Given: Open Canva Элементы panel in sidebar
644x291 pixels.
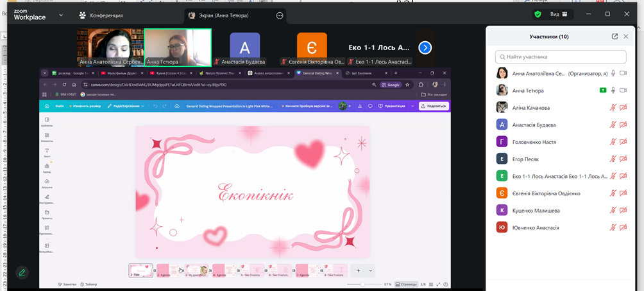Looking at the screenshot, I should click(x=47, y=137).
